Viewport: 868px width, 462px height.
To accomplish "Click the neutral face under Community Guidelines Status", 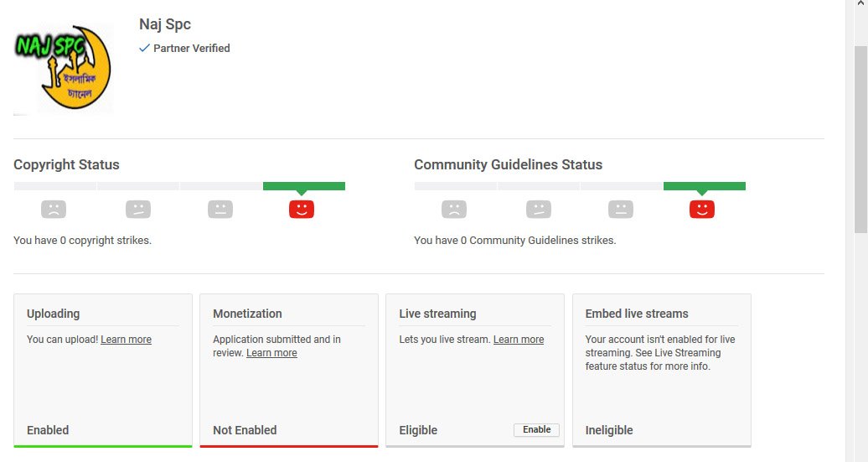I will point(621,210).
